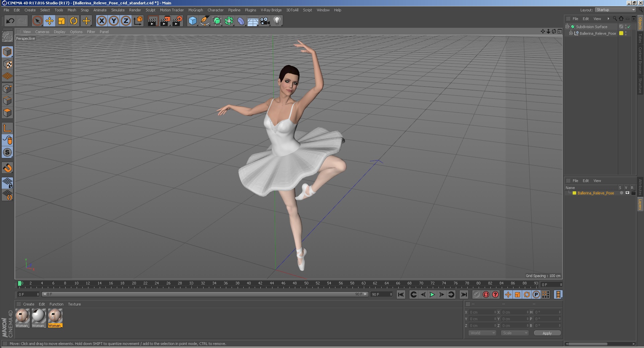The height and width of the screenshot is (348, 644).
Task: Open Scale mode dropdown
Action: [515, 333]
